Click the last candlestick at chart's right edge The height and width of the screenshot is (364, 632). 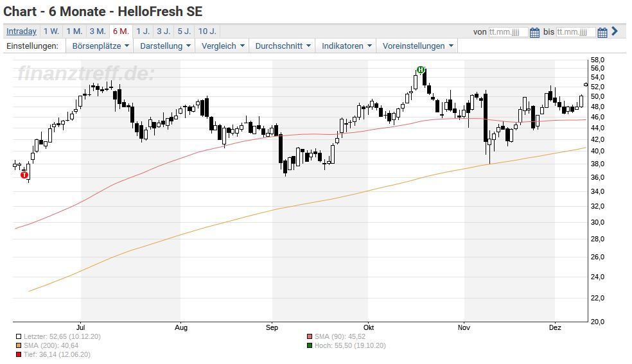click(x=586, y=85)
